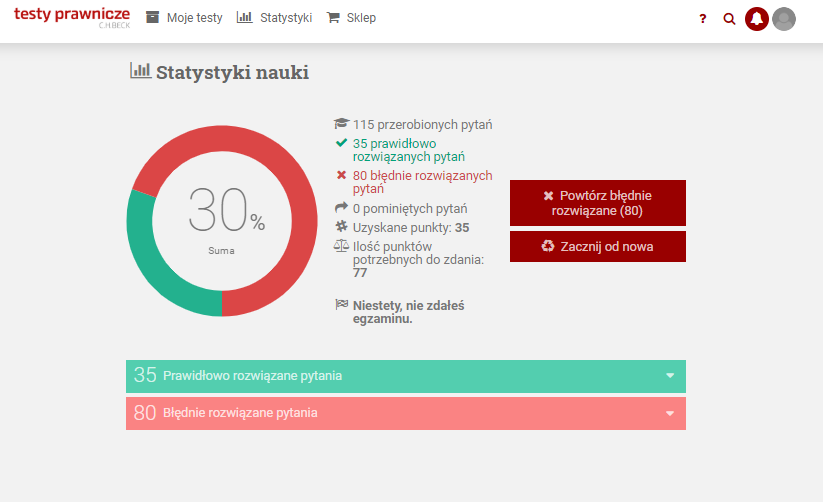Click the green checkmark icon by 35 prawidłowo
Viewport: 823px width, 502px height.
coord(341,143)
